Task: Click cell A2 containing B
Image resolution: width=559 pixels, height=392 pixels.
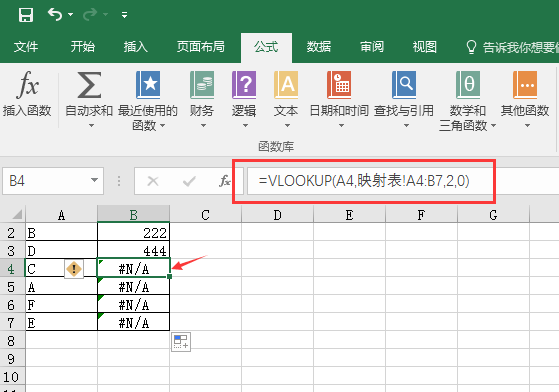Action: (61, 232)
